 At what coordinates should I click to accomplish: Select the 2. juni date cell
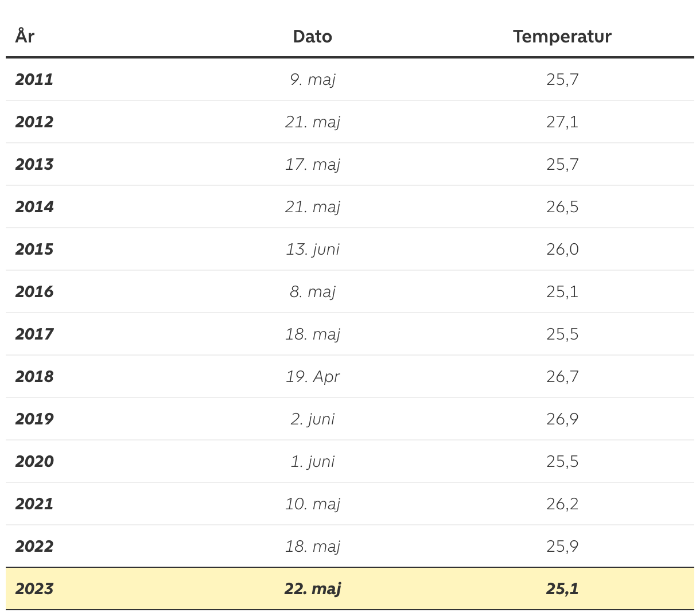[312, 419]
